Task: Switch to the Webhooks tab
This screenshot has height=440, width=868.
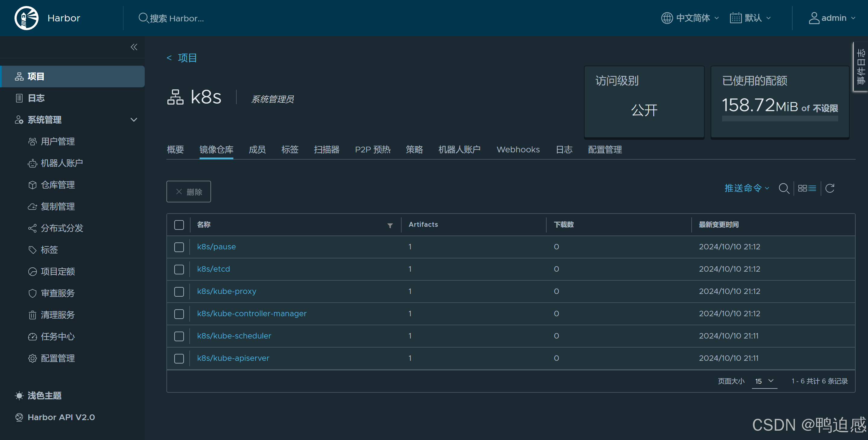Action: click(518, 149)
